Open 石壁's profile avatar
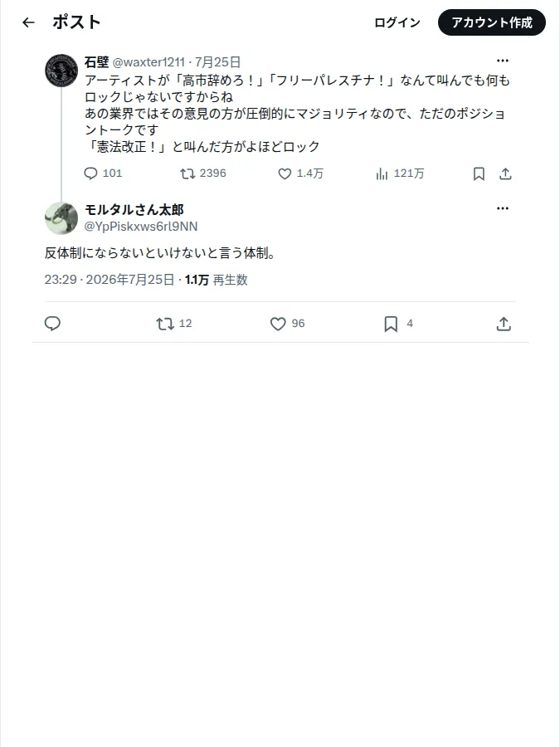 [61, 70]
